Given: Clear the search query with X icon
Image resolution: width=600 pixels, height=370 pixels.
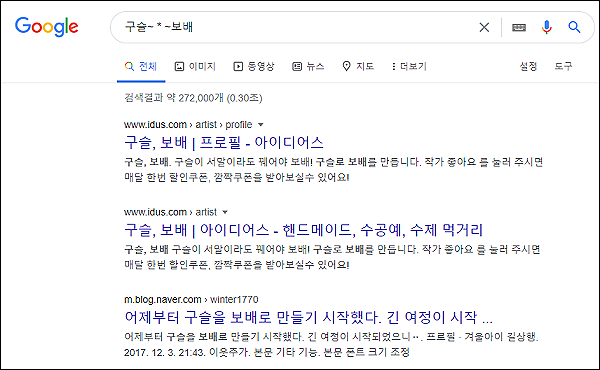Looking at the screenshot, I should coord(484,27).
